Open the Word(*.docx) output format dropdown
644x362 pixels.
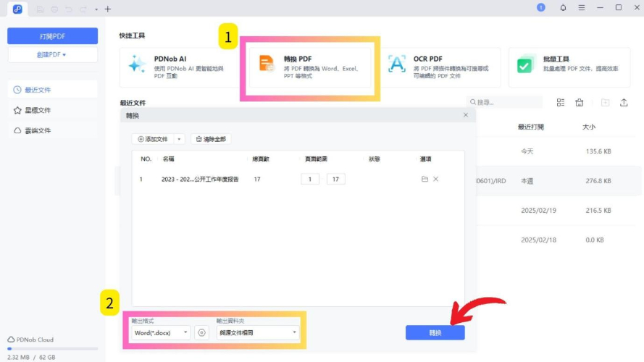[x=161, y=332]
